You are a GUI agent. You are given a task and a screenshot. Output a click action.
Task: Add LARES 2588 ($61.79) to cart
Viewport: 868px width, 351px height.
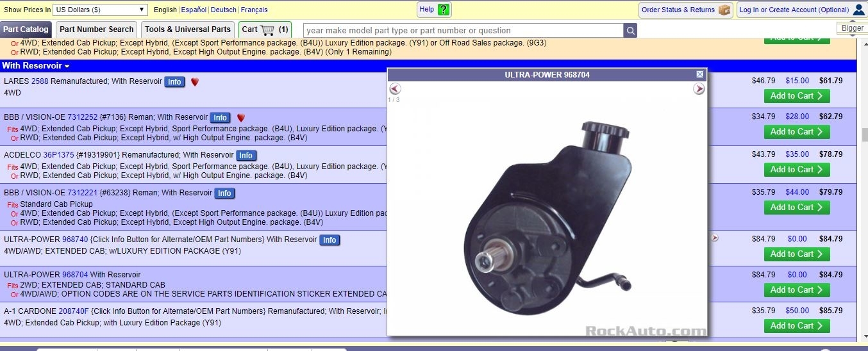(x=797, y=96)
